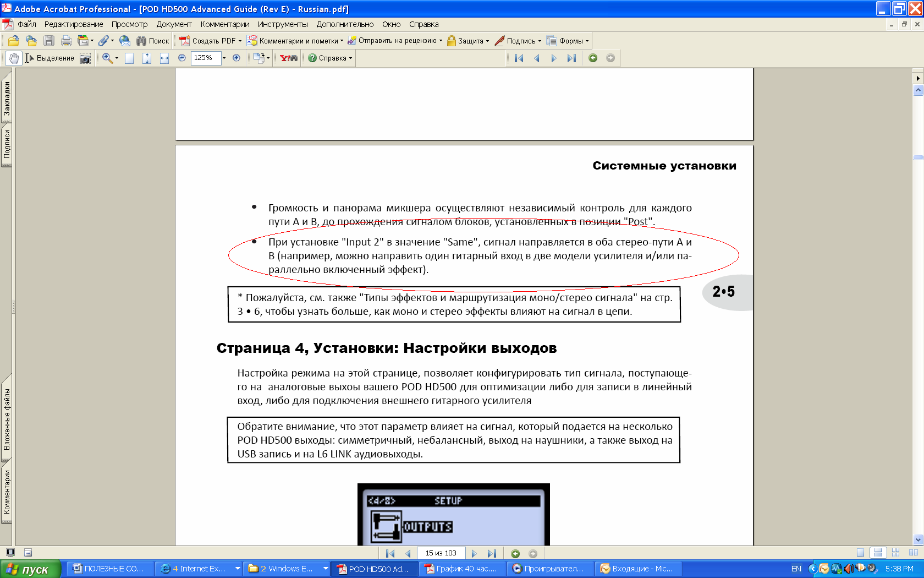924x578 pixels.
Task: Open the Комментарии menu in menu bar
Action: pos(225,24)
